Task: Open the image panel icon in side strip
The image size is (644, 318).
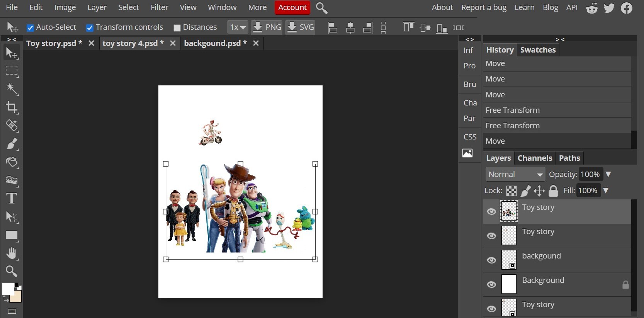Action: [467, 153]
